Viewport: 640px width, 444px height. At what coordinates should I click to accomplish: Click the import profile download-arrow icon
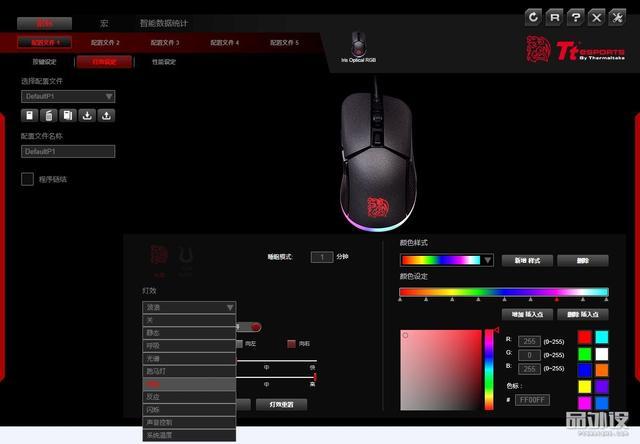87,116
